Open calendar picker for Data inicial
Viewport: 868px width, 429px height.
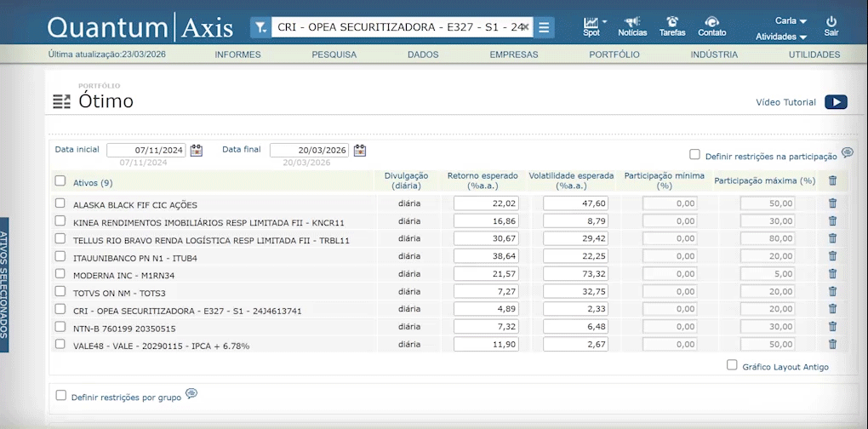(197, 151)
